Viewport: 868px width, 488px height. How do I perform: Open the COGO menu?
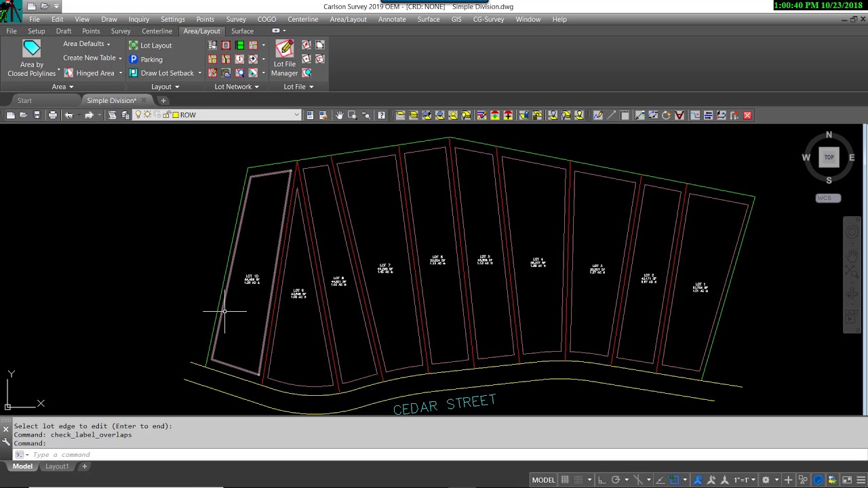tap(267, 19)
